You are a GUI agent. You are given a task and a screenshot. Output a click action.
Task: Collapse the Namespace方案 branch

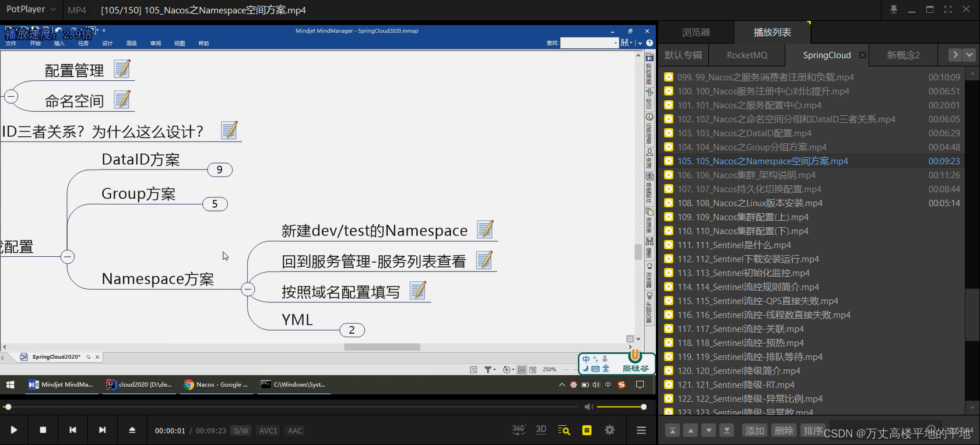[248, 289]
